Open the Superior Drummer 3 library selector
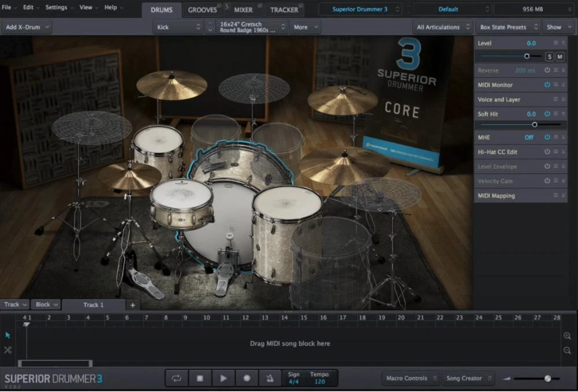Screen dimensions: 578x392 [360, 9]
